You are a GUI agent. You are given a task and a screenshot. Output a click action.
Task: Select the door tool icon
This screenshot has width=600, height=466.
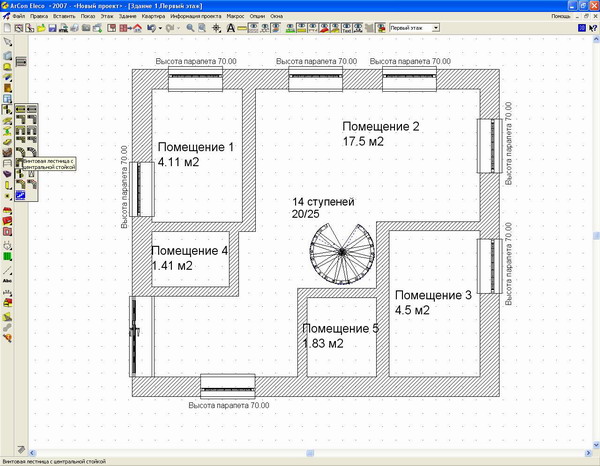7,88
